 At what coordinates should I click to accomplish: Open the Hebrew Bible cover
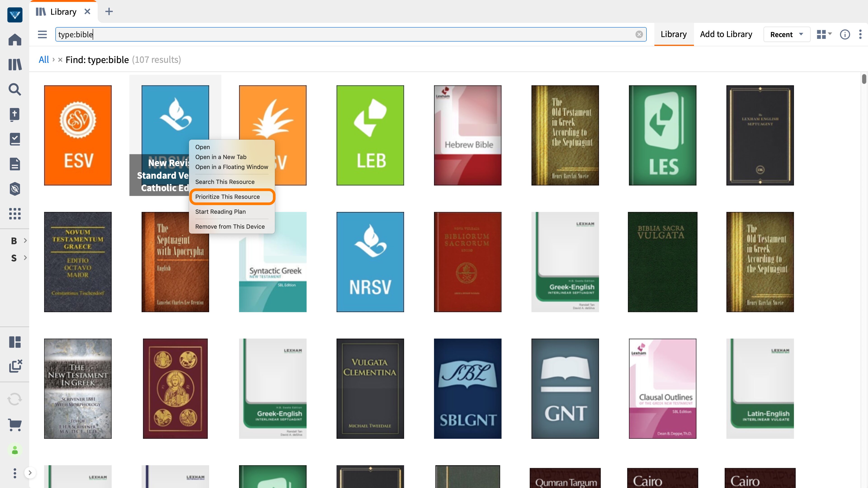(468, 135)
